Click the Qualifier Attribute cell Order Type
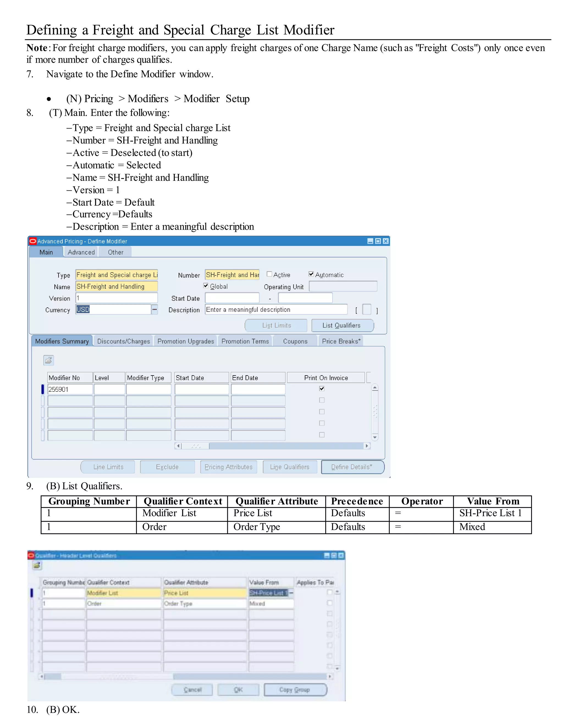Screen dimensions: 563x728 pyautogui.click(x=205, y=603)
